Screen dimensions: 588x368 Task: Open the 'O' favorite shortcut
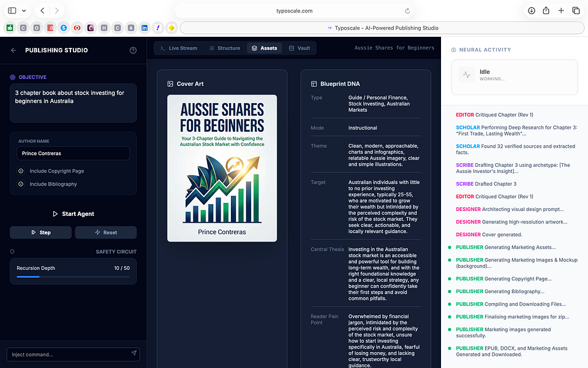point(37,28)
